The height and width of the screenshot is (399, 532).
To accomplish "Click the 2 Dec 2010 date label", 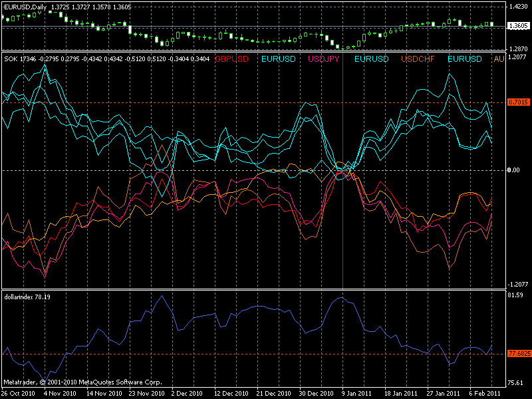I will pos(187,394).
